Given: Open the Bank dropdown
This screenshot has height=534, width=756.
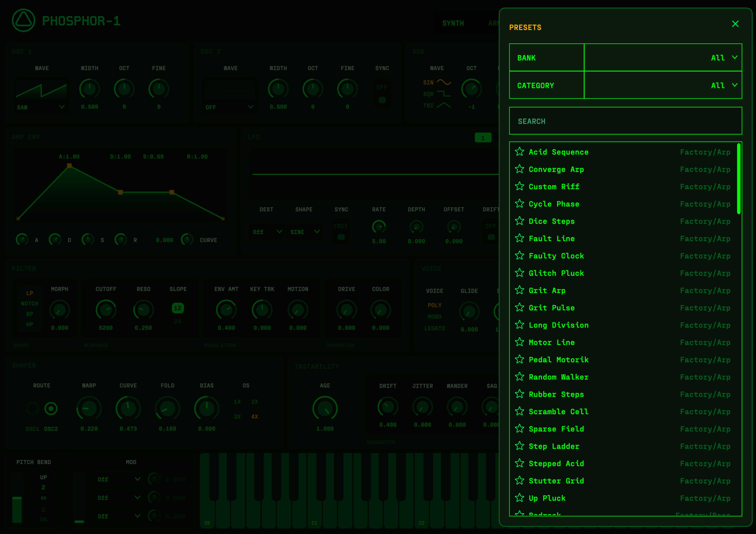Looking at the screenshot, I should point(663,58).
